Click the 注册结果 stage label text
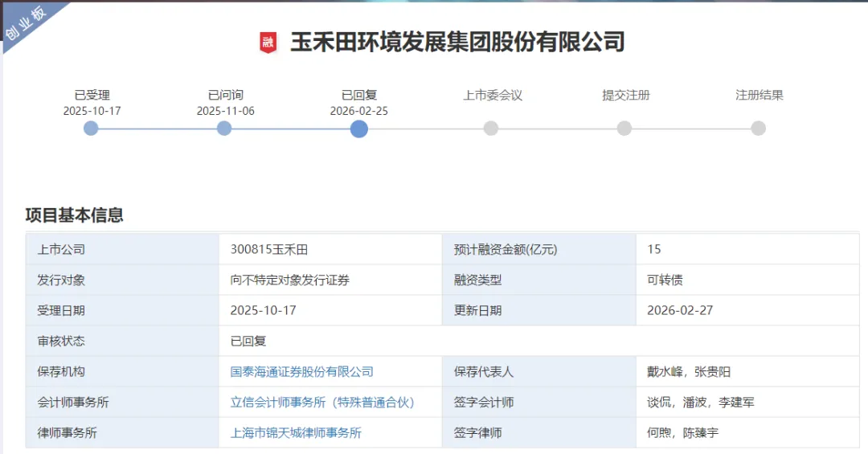The width and height of the screenshot is (868, 454). click(x=759, y=96)
